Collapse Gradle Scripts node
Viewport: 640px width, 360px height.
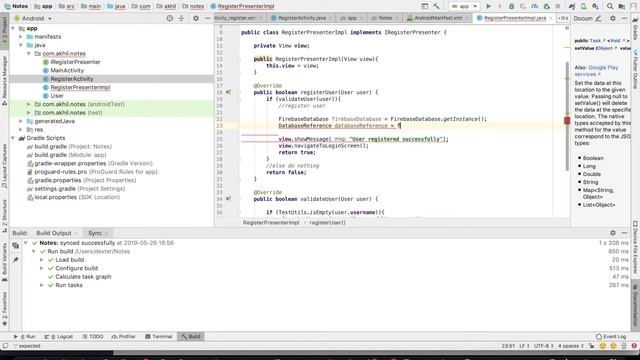[x=13, y=138]
